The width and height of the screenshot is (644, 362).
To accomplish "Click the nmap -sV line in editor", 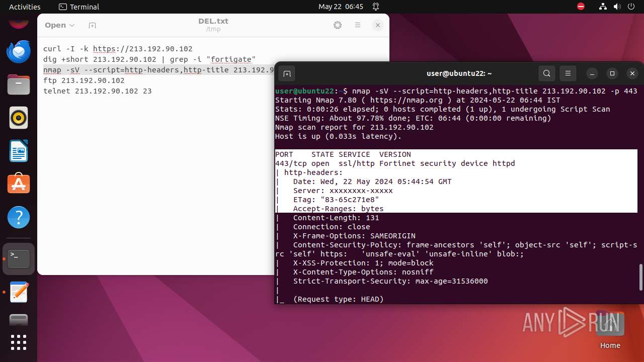I will click(x=158, y=70).
